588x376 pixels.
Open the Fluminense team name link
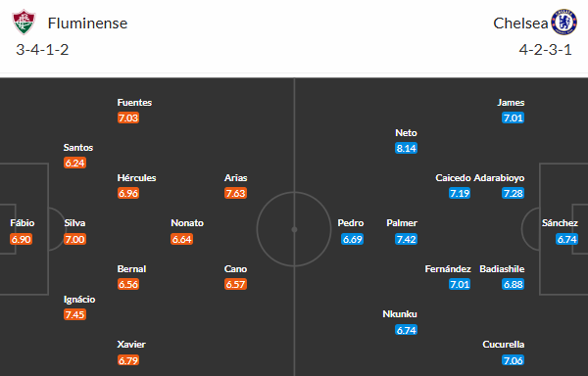(x=87, y=23)
